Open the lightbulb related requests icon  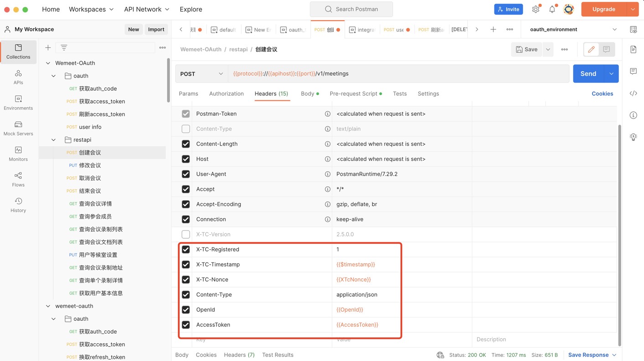tap(634, 137)
